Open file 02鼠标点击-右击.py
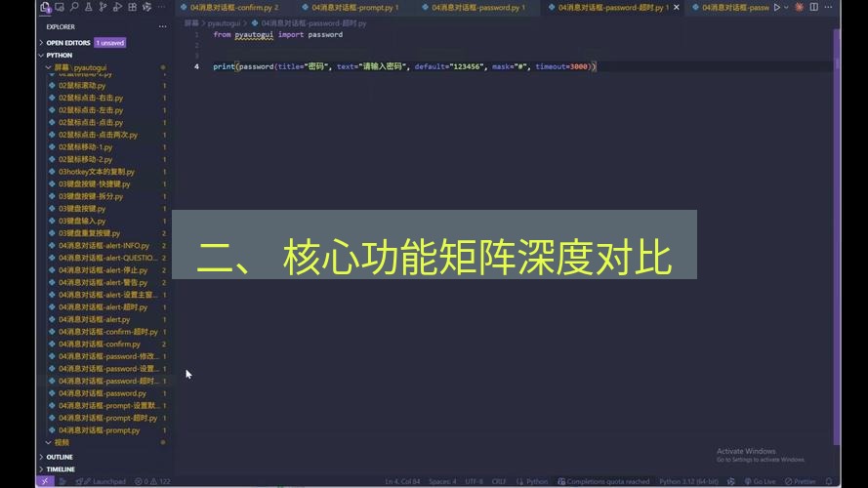This screenshot has width=868, height=488. coord(91,98)
